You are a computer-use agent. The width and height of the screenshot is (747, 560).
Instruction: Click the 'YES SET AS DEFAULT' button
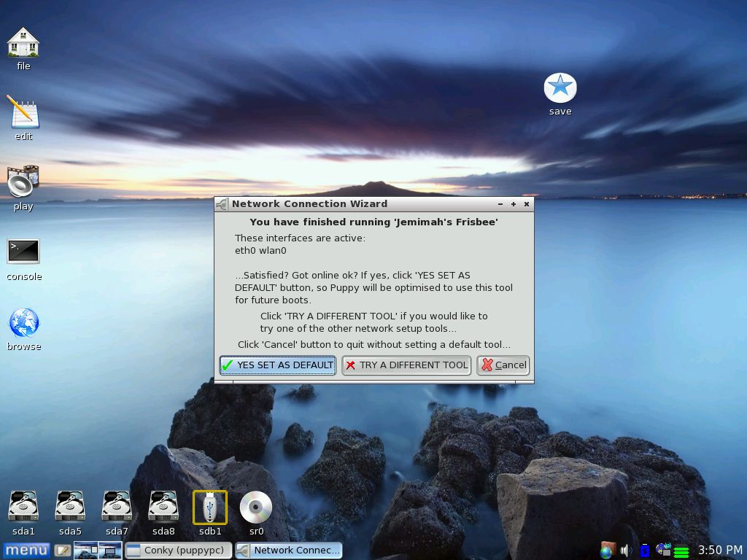click(x=277, y=365)
